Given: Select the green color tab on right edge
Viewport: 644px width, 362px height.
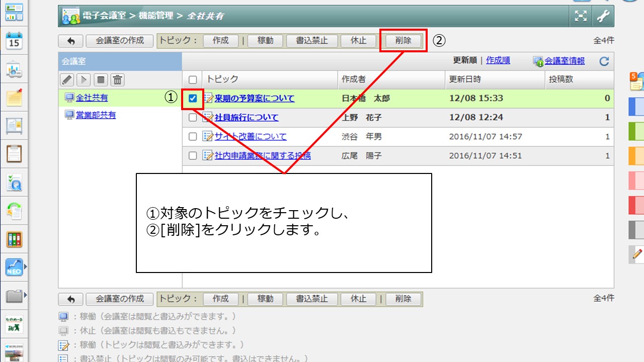Looking at the screenshot, I should [636, 132].
